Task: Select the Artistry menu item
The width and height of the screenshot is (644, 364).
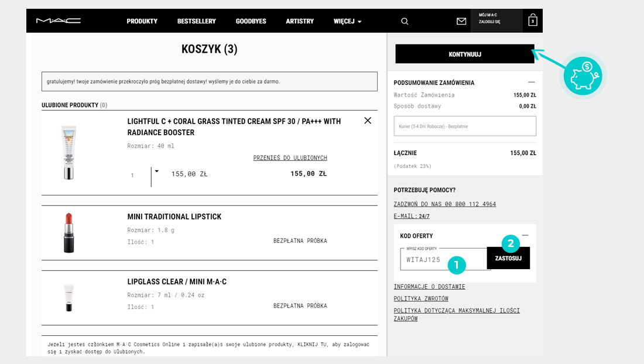Action: 300,21
